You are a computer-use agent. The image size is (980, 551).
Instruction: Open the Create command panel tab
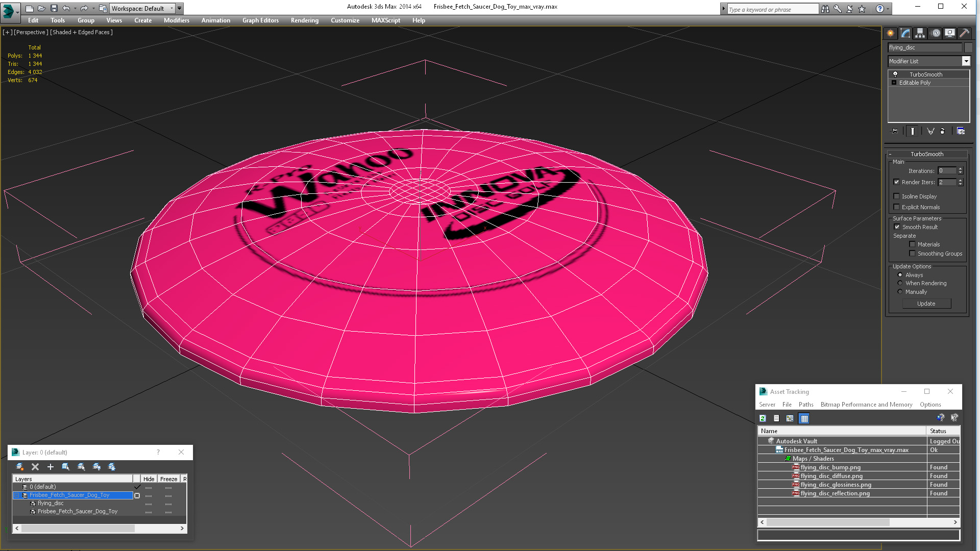tap(890, 33)
